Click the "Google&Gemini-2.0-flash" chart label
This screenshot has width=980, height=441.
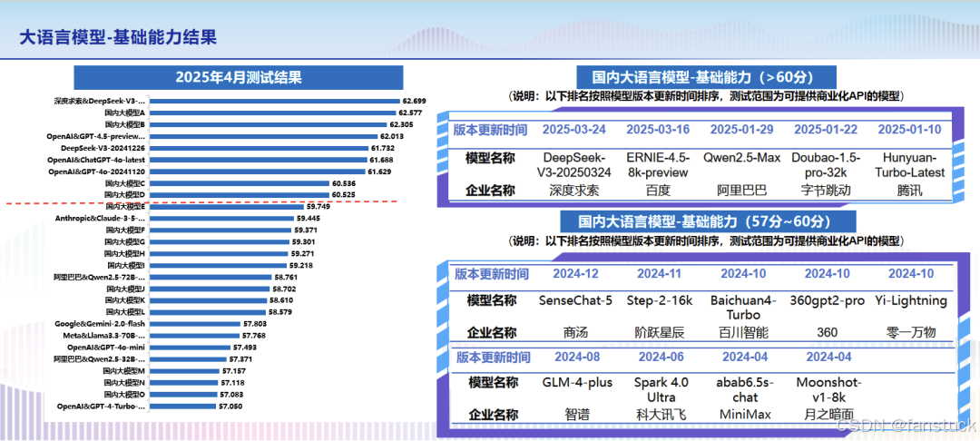click(x=100, y=324)
